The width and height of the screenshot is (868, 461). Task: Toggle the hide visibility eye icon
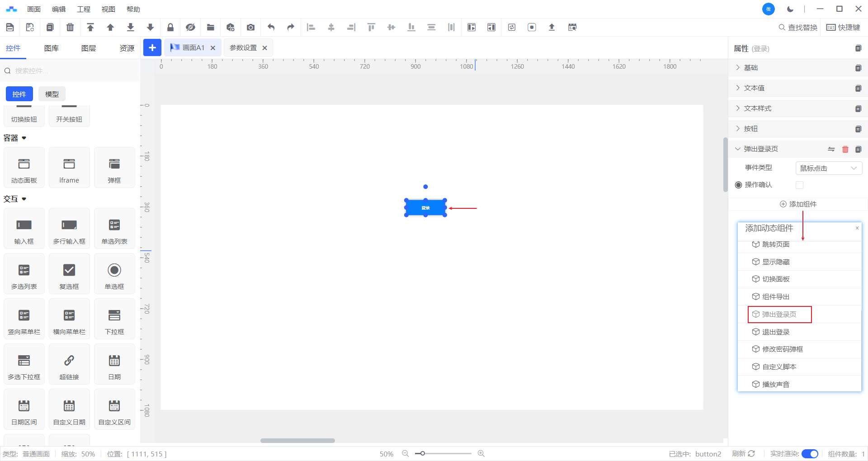point(190,28)
